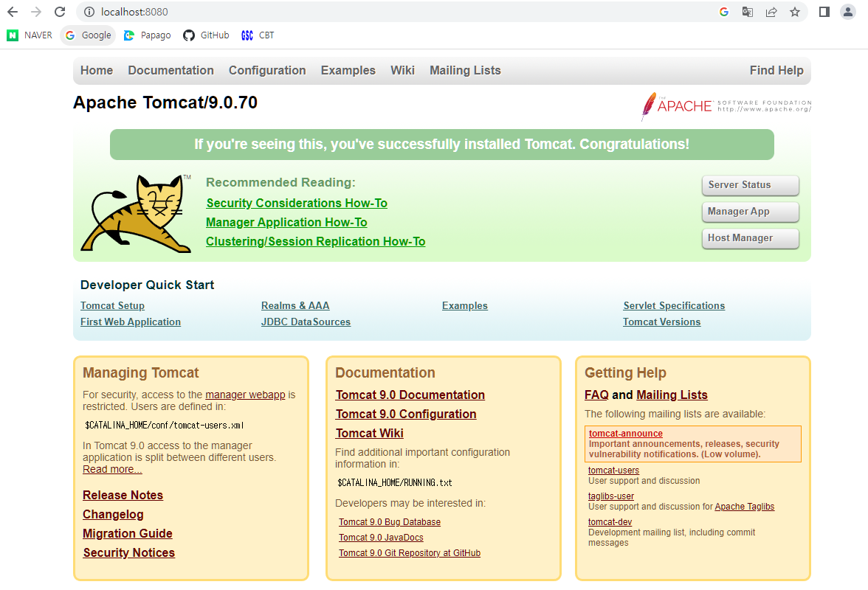
Task: Click the Tomcat cat mascot image
Action: click(x=136, y=213)
